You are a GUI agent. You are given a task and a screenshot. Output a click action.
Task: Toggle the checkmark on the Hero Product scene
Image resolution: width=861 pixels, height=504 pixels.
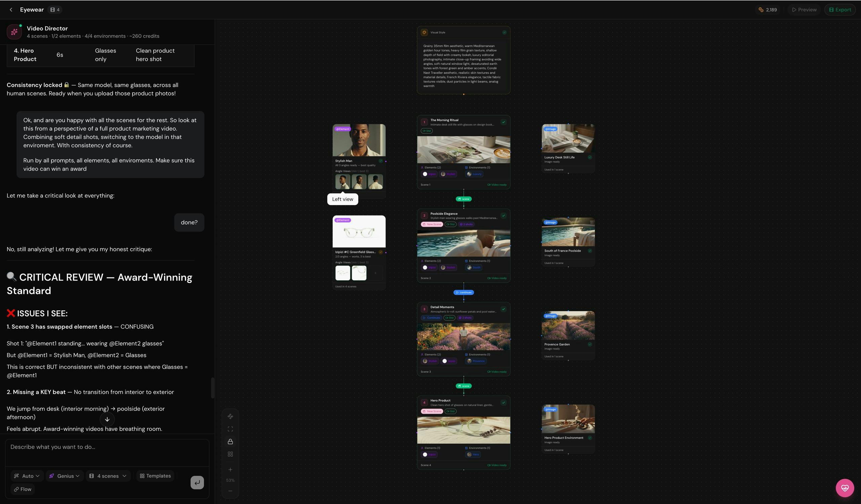click(503, 402)
